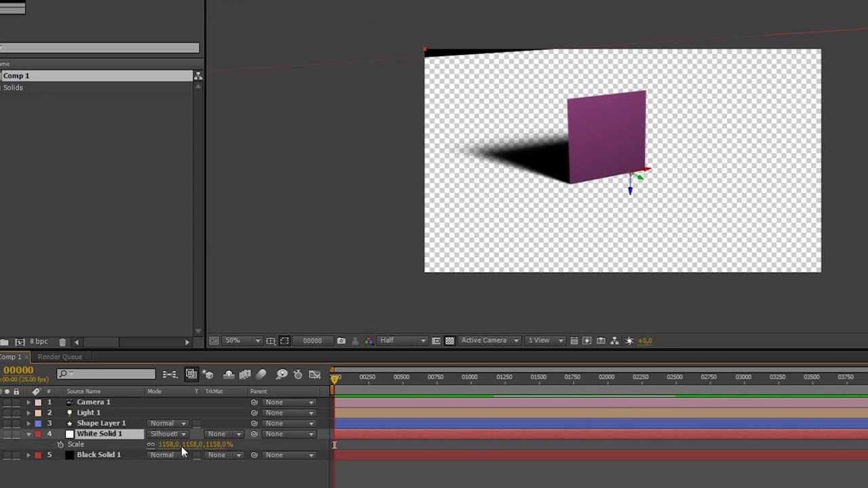Click the 8 bpc color depth button
Viewport: 868px width, 488px height.
(39, 342)
